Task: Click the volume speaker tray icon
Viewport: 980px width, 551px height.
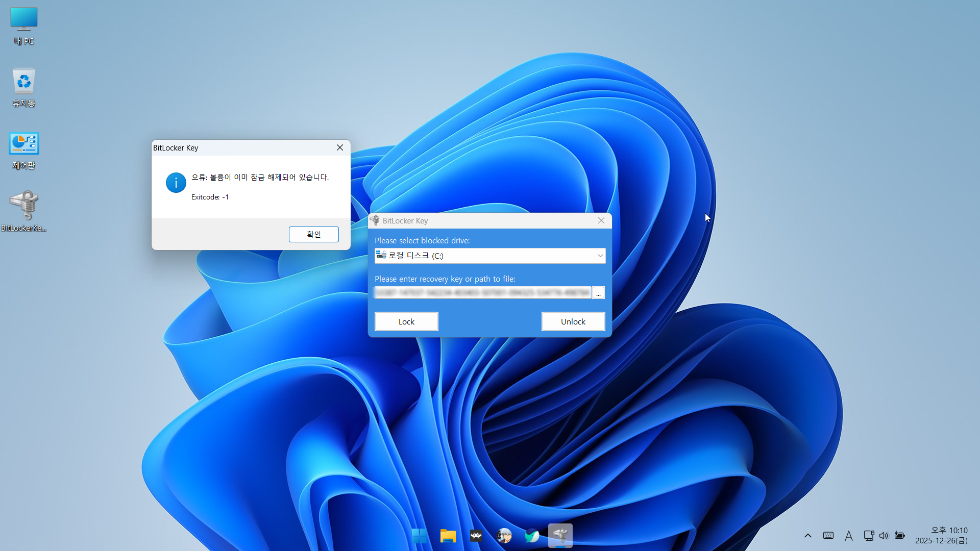Action: tap(884, 536)
